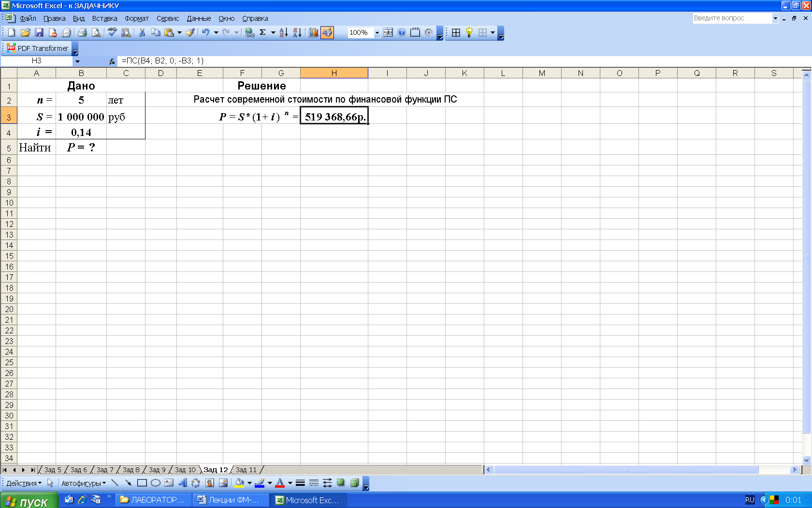812x508 pixels.
Task: Expand the Name Box dropdown arrow
Action: (x=77, y=61)
